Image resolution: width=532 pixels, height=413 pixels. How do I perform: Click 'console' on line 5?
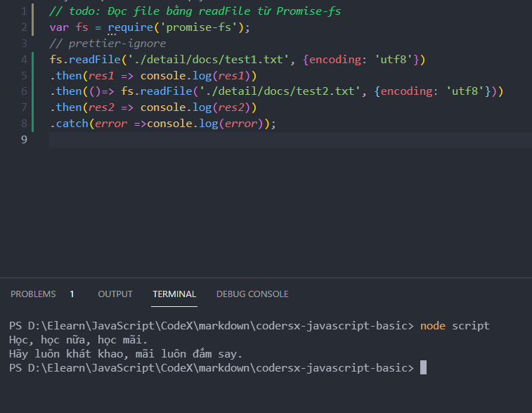pyautogui.click(x=163, y=76)
